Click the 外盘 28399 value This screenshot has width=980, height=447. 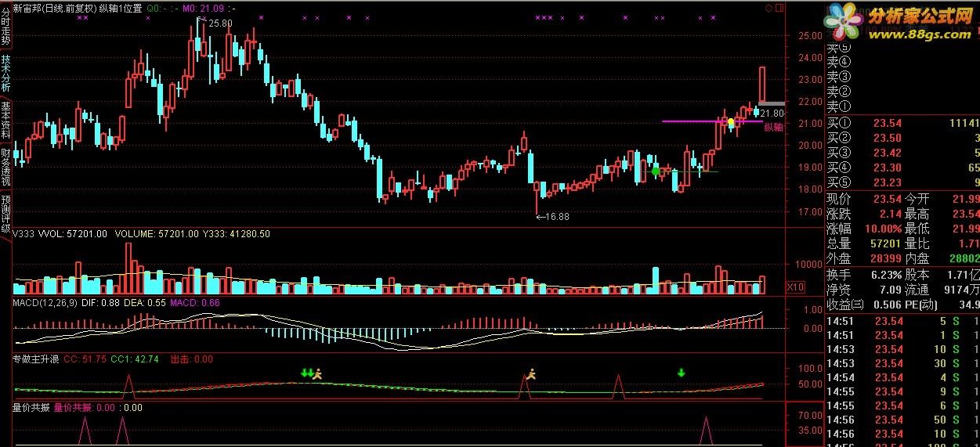[x=886, y=258]
